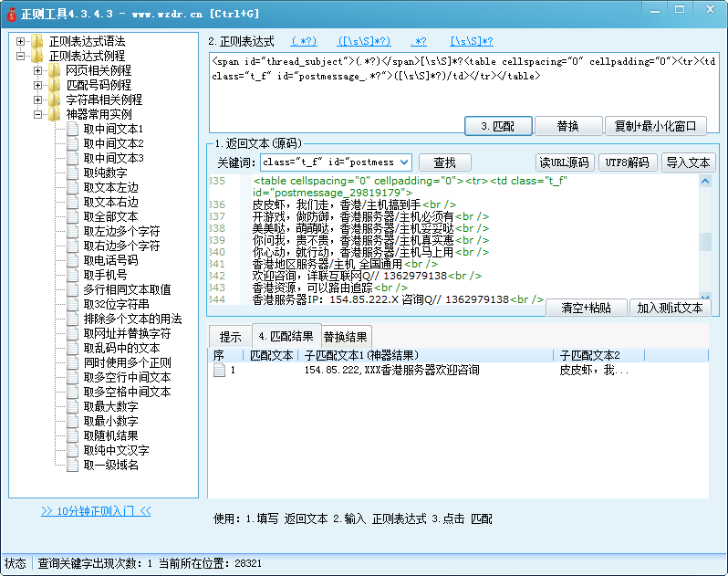Click the 正则表达式语法 folder icon
The width and height of the screenshot is (728, 576).
pyautogui.click(x=37, y=41)
